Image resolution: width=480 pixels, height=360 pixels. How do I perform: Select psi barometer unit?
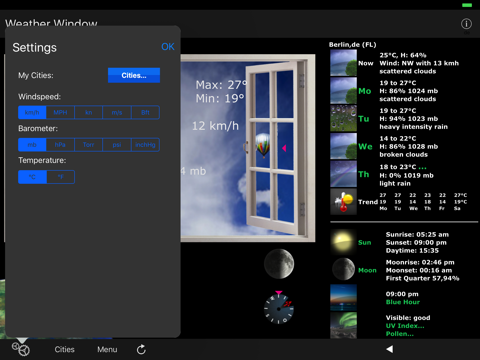tap(117, 145)
